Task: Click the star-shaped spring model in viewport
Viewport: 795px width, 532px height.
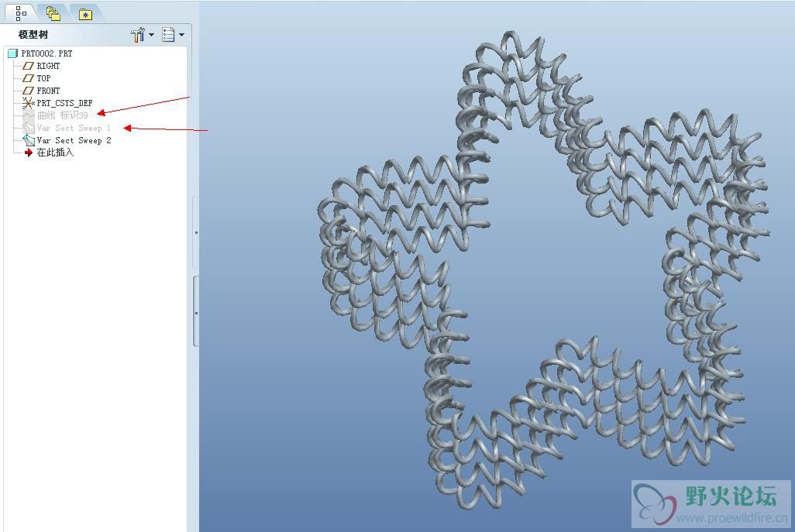Action: click(x=542, y=269)
